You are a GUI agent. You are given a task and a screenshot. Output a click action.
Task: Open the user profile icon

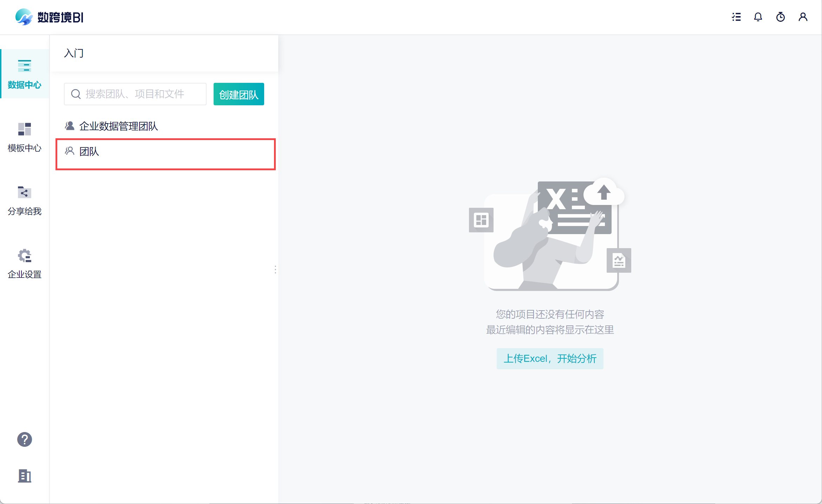click(803, 17)
